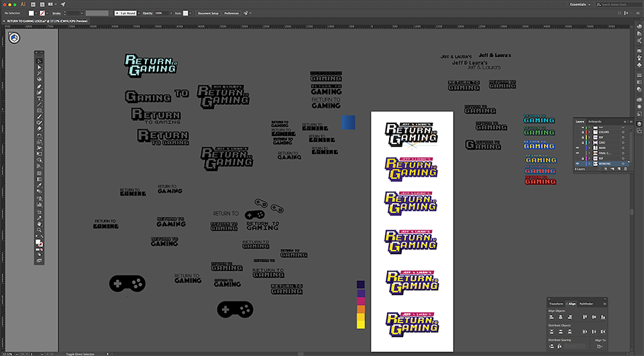The width and height of the screenshot is (644, 356).
Task: Click the Document Setup button
Action: coord(207,13)
